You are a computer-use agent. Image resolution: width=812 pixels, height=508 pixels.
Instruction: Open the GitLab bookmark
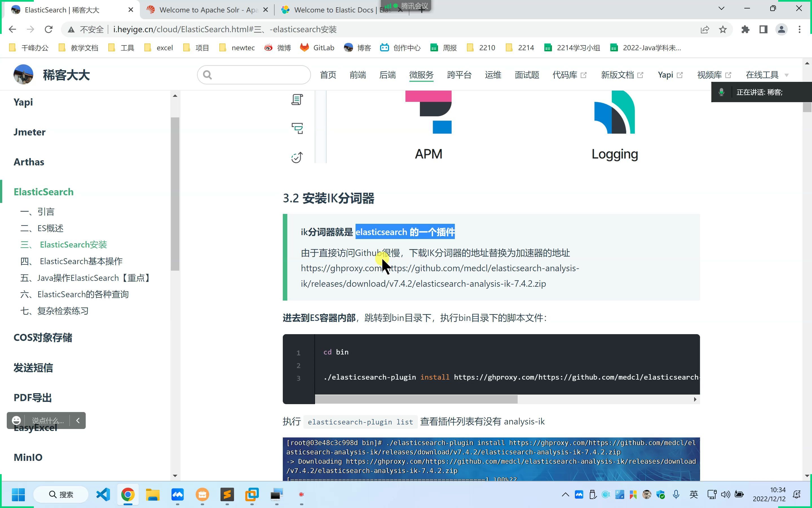tap(317, 48)
